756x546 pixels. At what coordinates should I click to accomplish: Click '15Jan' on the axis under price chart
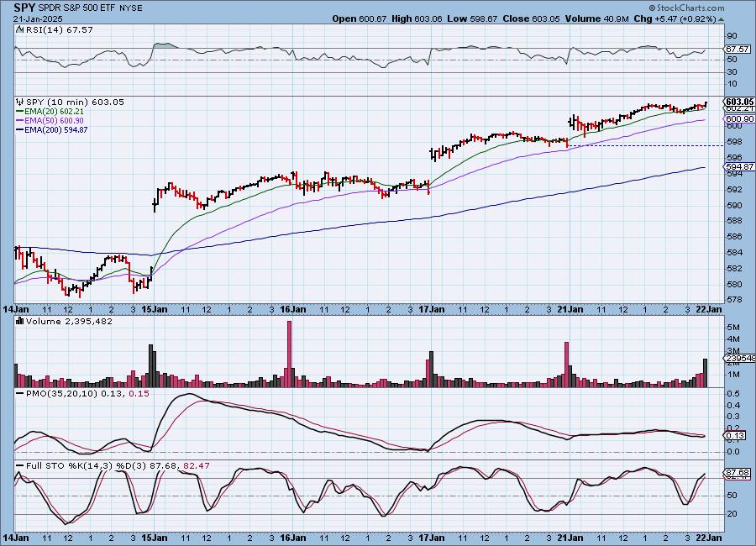point(155,309)
